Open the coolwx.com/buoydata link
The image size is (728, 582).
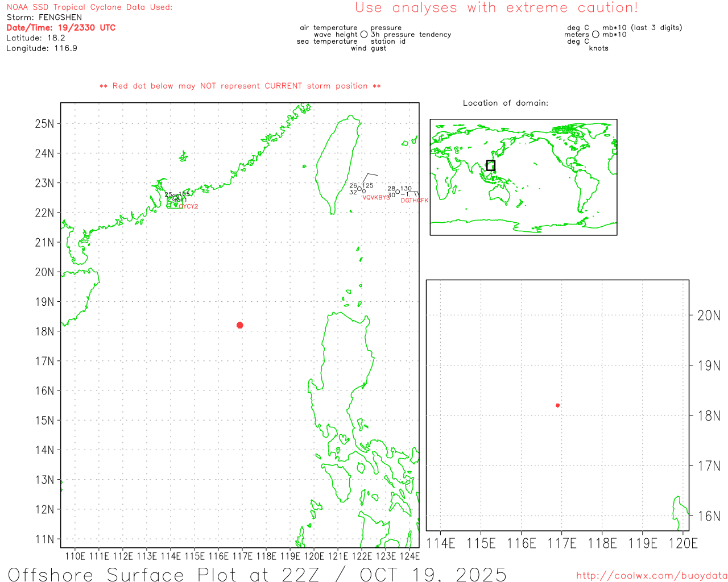pyautogui.click(x=651, y=576)
